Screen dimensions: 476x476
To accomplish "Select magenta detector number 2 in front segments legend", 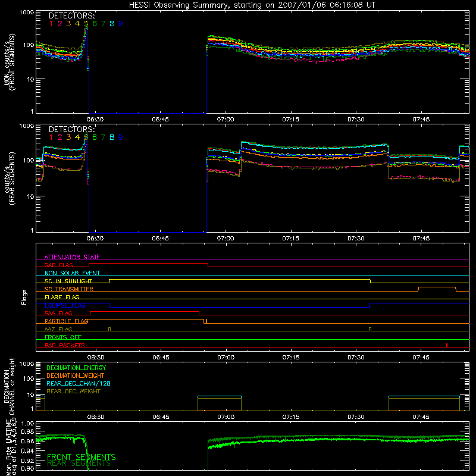I will [60, 24].
